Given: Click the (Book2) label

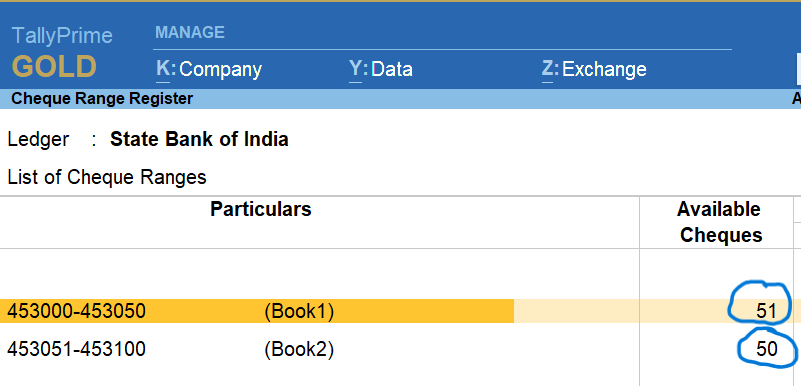Looking at the screenshot, I should click(x=299, y=350).
